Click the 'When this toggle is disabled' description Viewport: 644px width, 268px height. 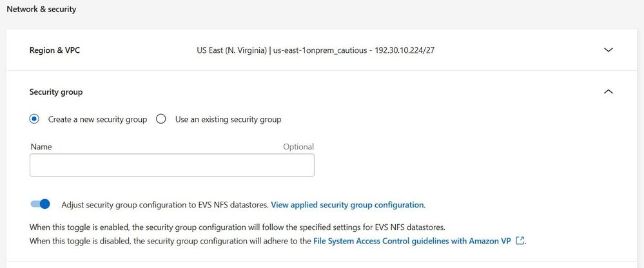tap(171, 241)
